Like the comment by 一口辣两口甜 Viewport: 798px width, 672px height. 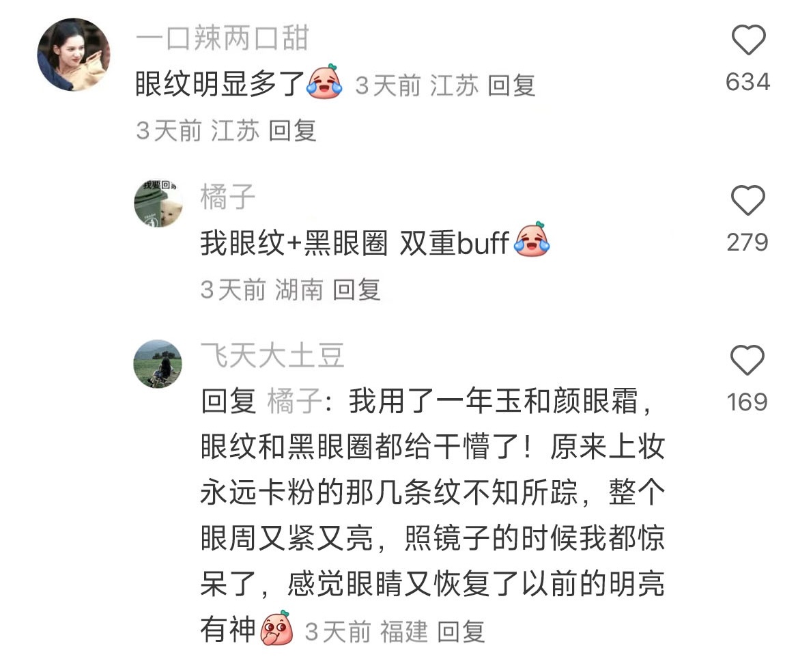tap(748, 40)
